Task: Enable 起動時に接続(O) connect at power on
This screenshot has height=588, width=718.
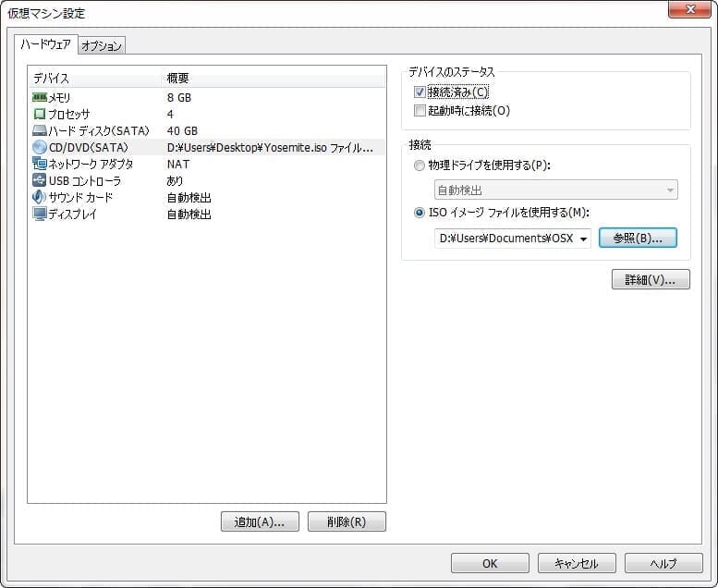Action: click(420, 111)
